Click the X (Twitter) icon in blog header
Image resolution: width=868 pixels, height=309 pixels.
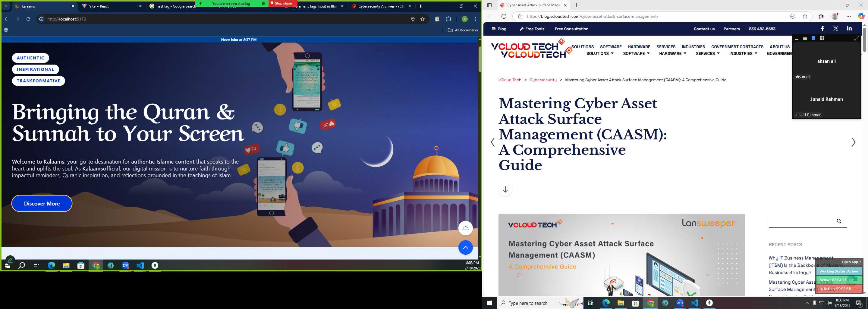click(836, 29)
